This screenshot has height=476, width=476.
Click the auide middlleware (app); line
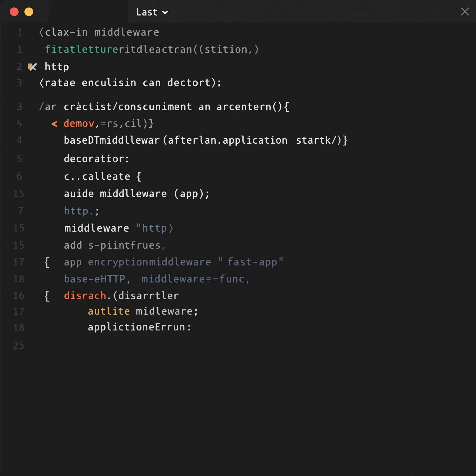coord(136,194)
